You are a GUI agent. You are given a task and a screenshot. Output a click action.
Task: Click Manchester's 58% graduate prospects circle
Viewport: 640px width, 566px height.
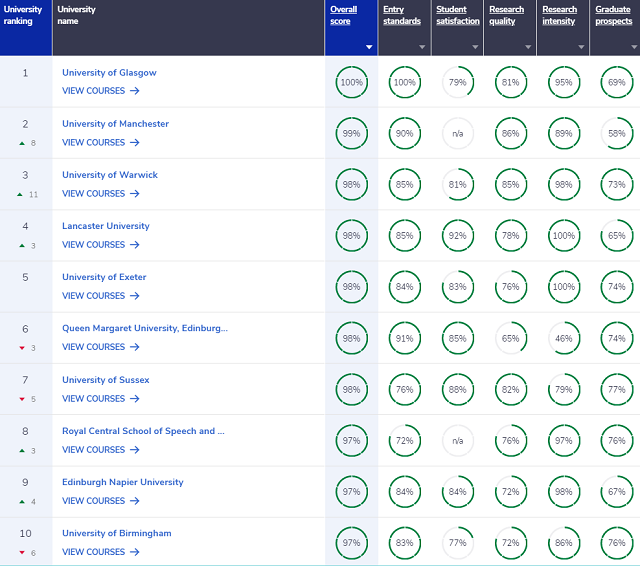coord(617,133)
